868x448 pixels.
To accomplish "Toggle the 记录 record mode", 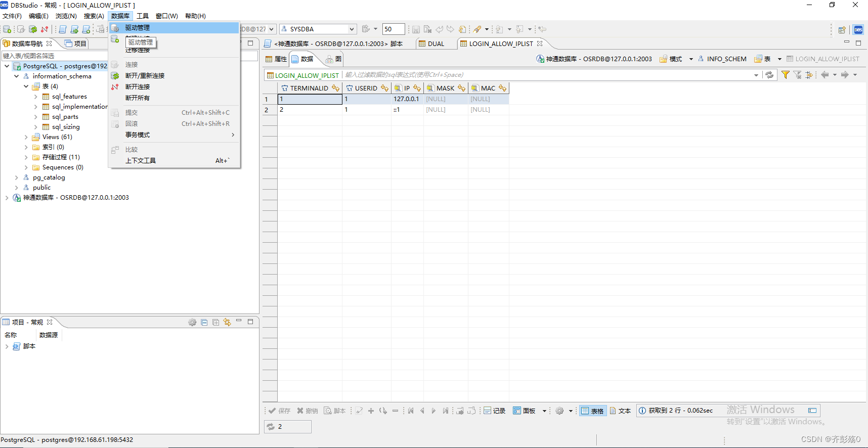I will point(494,411).
